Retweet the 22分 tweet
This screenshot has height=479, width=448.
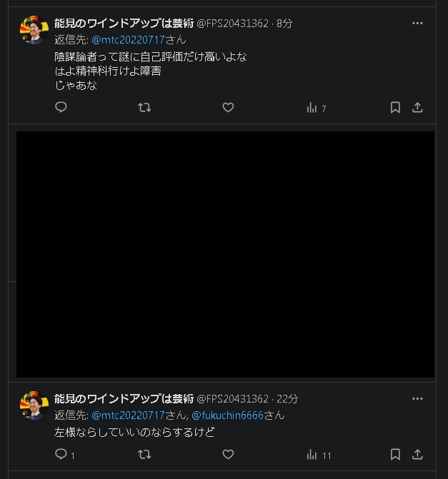click(144, 455)
